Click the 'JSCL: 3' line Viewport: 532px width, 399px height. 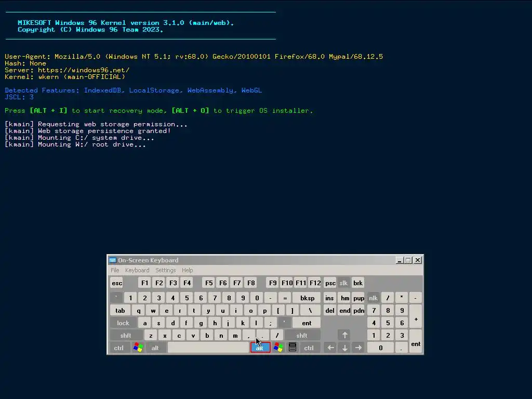click(x=19, y=97)
